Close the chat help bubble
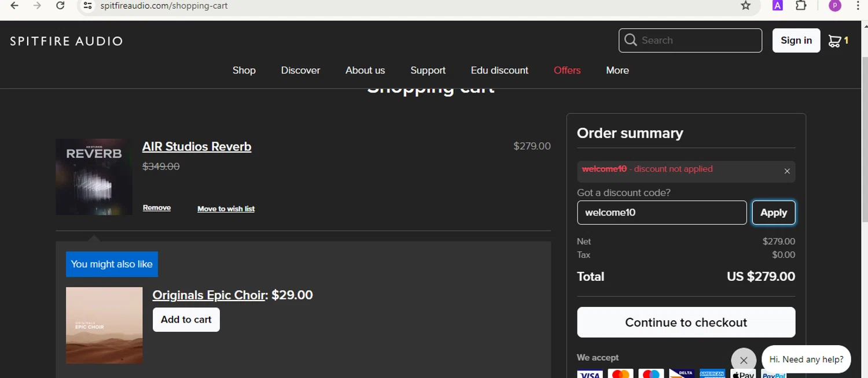The width and height of the screenshot is (868, 378). coord(744,360)
